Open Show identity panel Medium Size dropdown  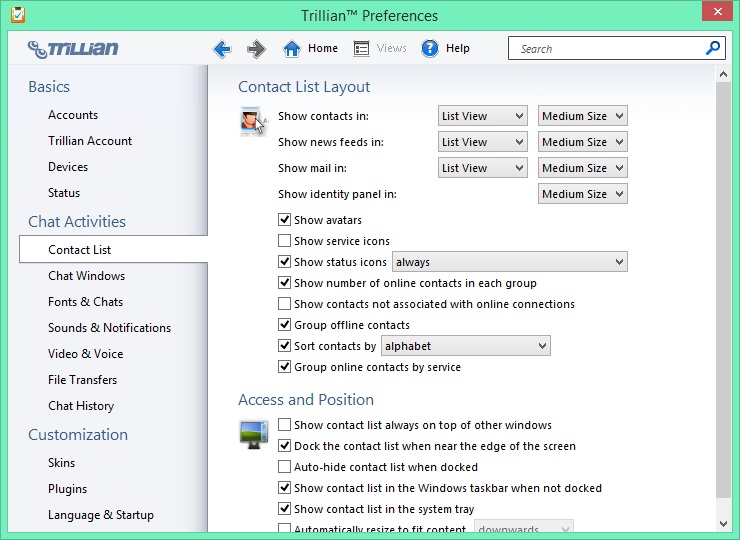[x=583, y=194]
